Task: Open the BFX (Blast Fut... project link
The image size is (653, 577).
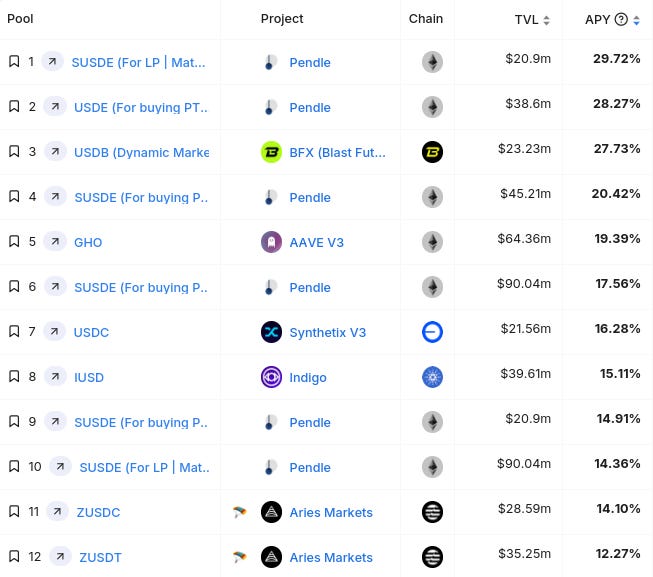Action: coord(337,152)
